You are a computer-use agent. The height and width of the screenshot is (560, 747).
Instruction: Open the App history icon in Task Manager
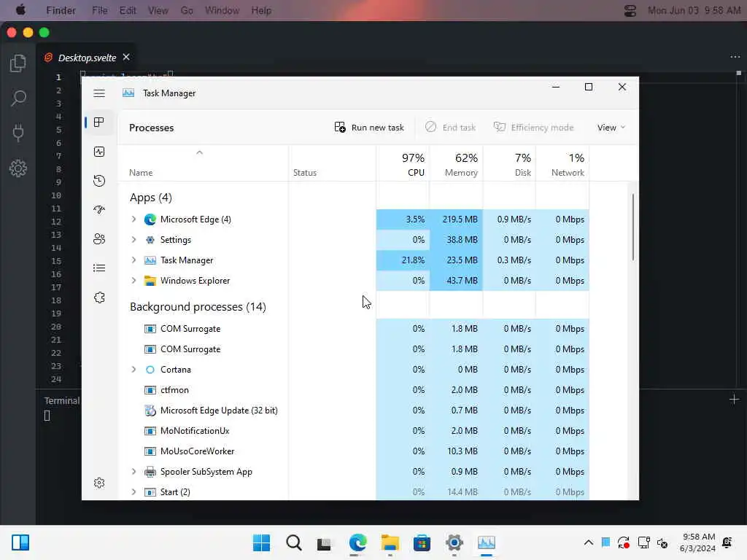99,181
